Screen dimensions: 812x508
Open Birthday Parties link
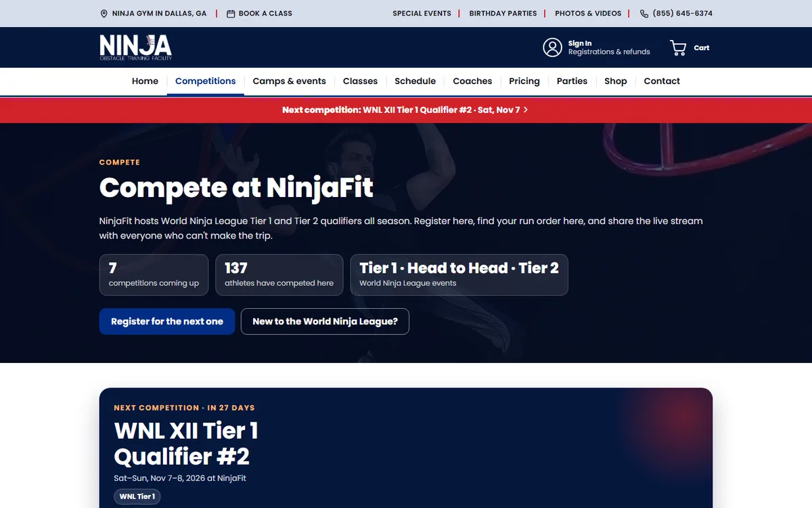[503, 14]
